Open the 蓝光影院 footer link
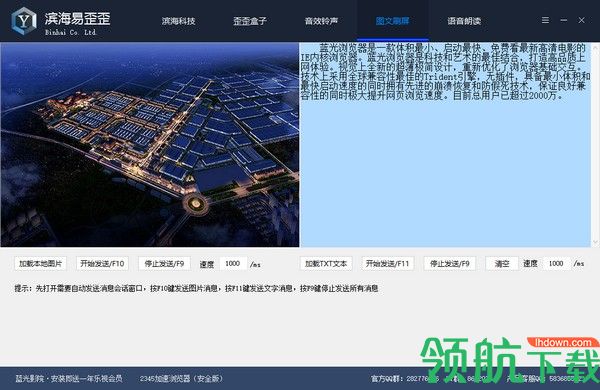The height and width of the screenshot is (390, 600). 68,379
